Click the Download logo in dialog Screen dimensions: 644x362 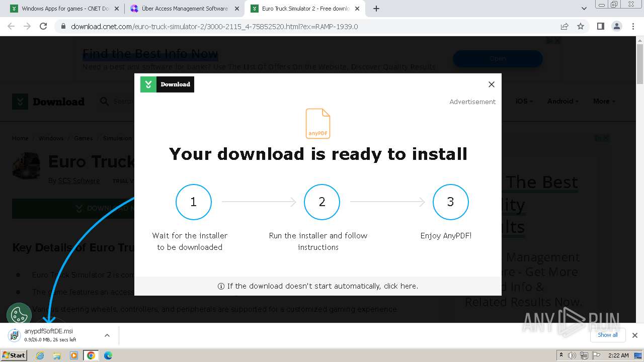(x=167, y=84)
